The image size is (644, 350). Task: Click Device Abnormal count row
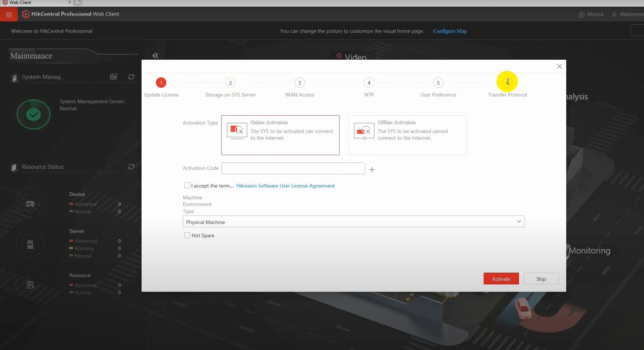(95, 204)
